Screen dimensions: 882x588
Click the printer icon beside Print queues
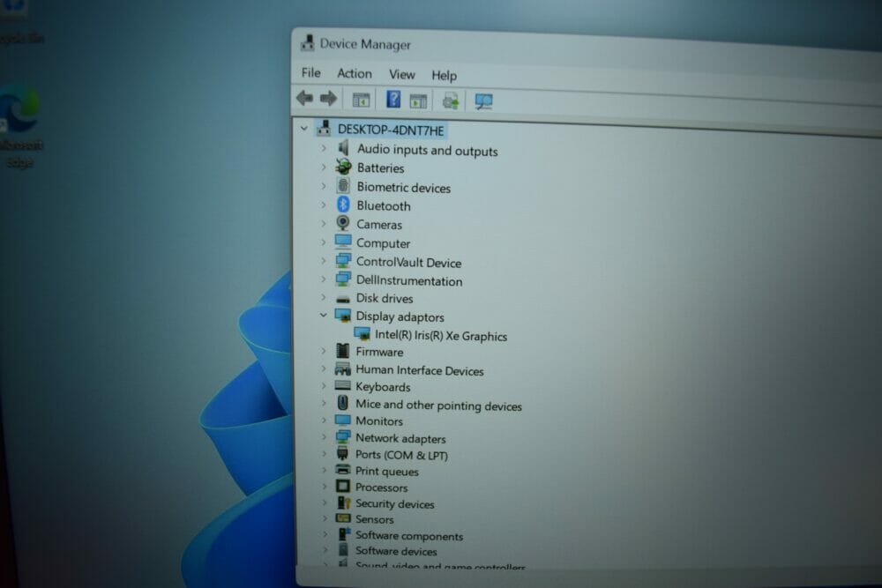[x=342, y=469]
